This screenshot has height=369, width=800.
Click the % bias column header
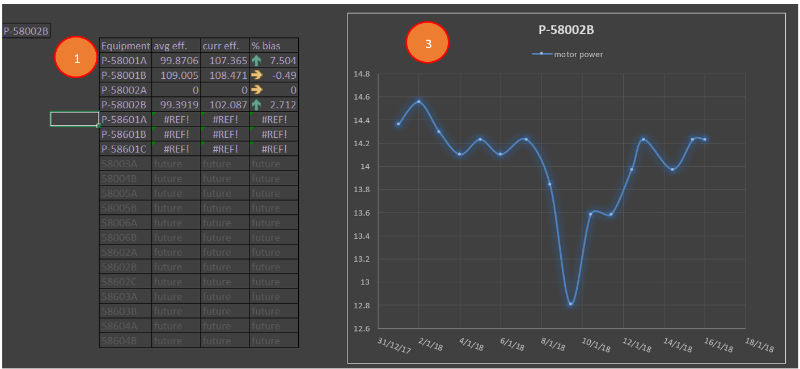[x=274, y=45]
